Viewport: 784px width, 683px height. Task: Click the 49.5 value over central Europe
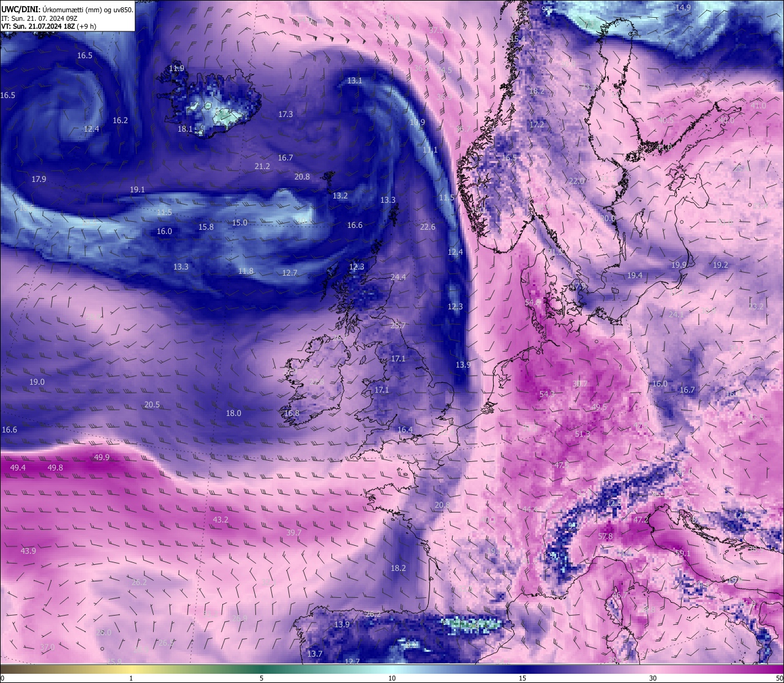click(x=599, y=407)
